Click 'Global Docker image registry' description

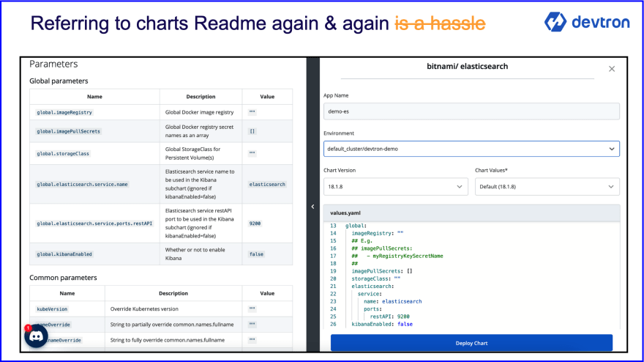tap(199, 112)
